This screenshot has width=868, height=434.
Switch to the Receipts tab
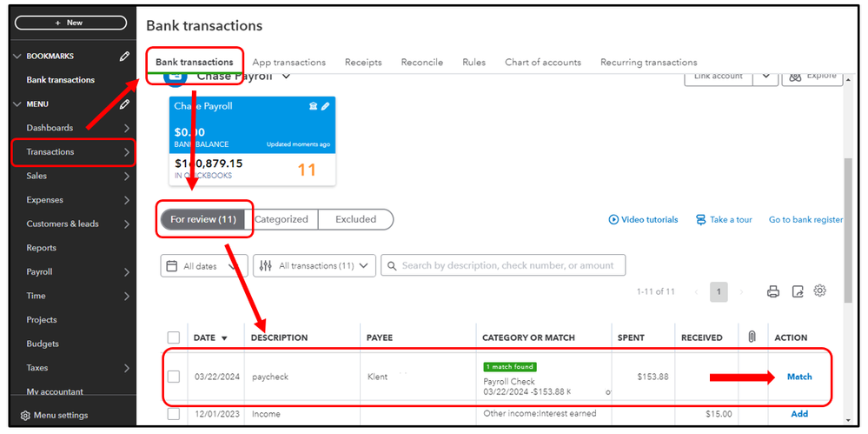(x=363, y=62)
